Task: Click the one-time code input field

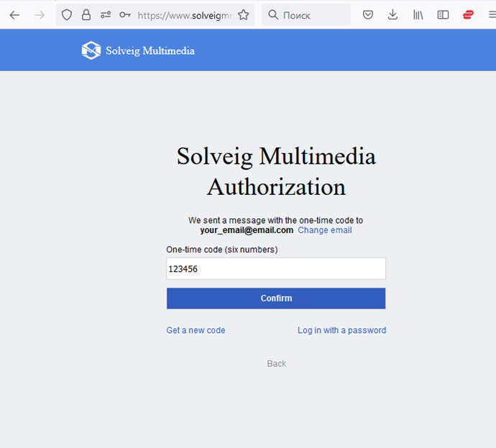Action: (x=276, y=269)
